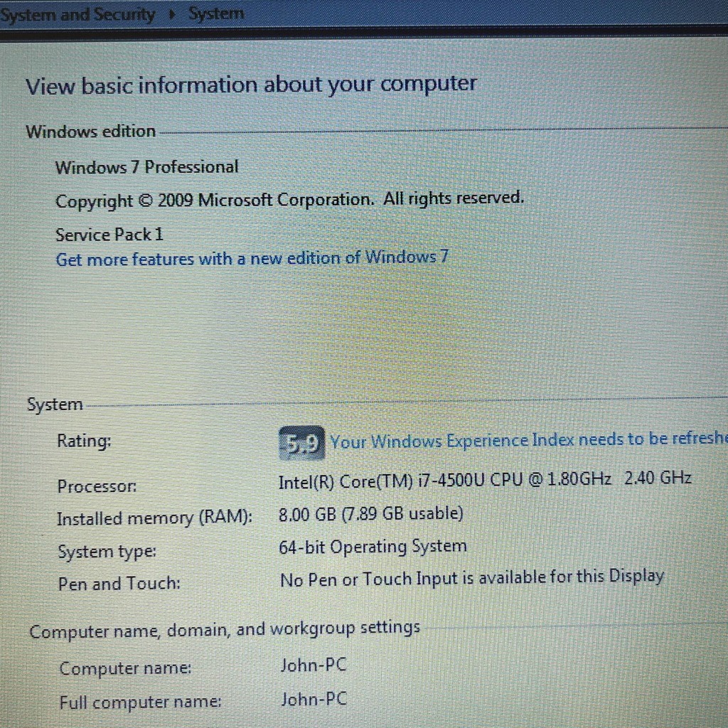
Task: Open Get more features with new edition link
Action: [x=252, y=258]
